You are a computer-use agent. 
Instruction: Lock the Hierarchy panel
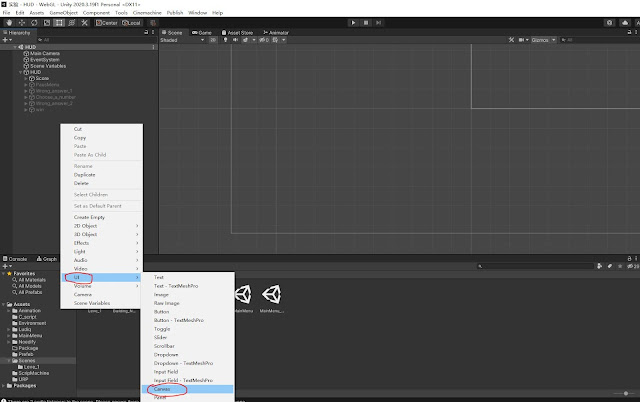tap(146, 32)
